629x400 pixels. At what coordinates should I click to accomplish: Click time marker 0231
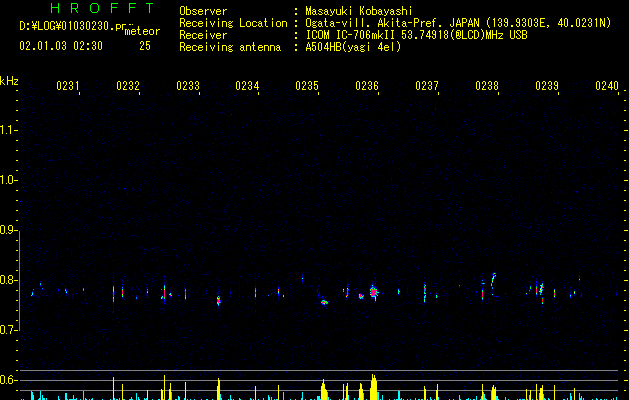68,86
